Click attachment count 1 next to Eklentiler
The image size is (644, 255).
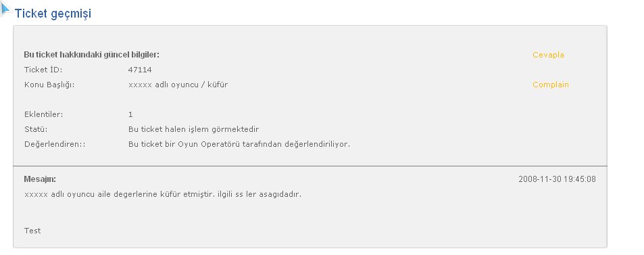130,114
